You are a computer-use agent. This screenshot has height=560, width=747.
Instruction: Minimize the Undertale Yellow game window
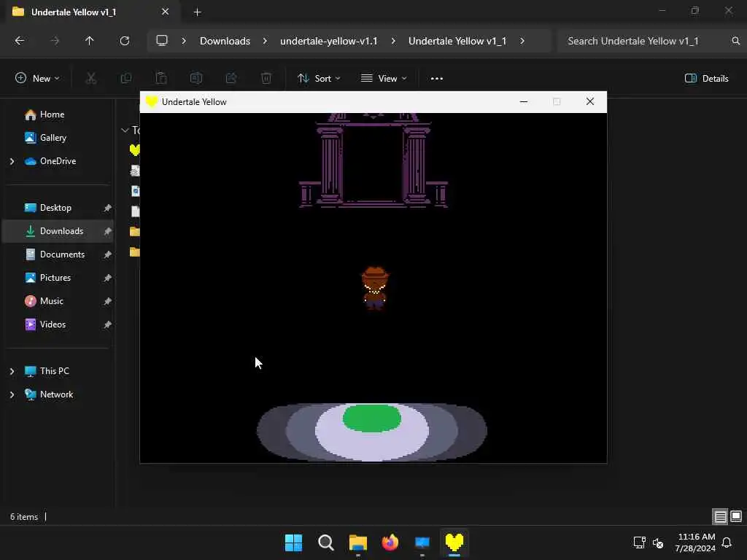524,102
